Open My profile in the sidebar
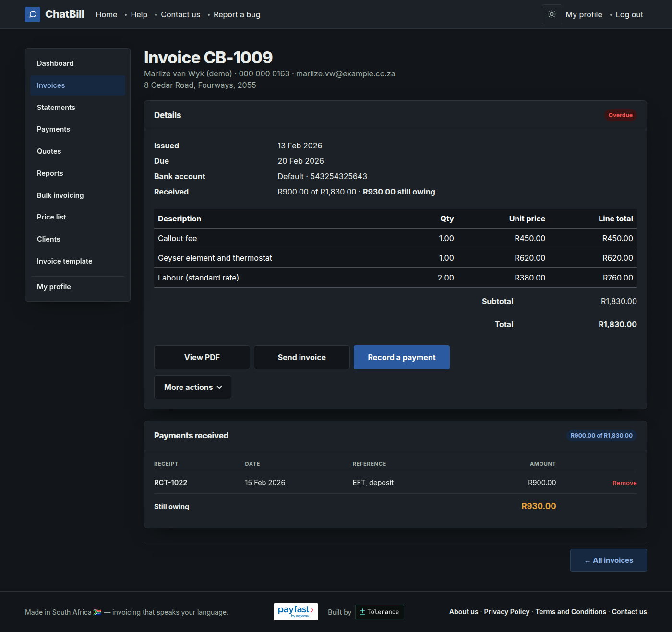 [x=78, y=287]
